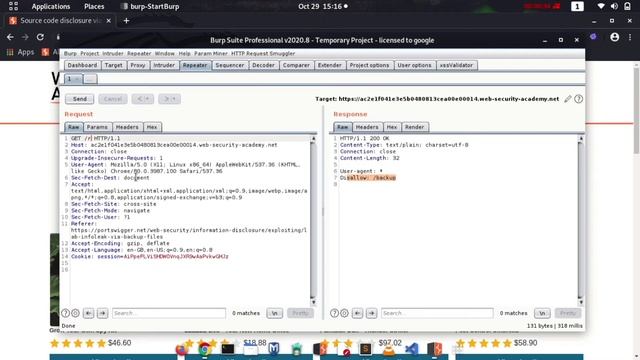Click the workspace indicator 1 in top bar
This screenshot has height=360, width=640.
coord(577,6)
